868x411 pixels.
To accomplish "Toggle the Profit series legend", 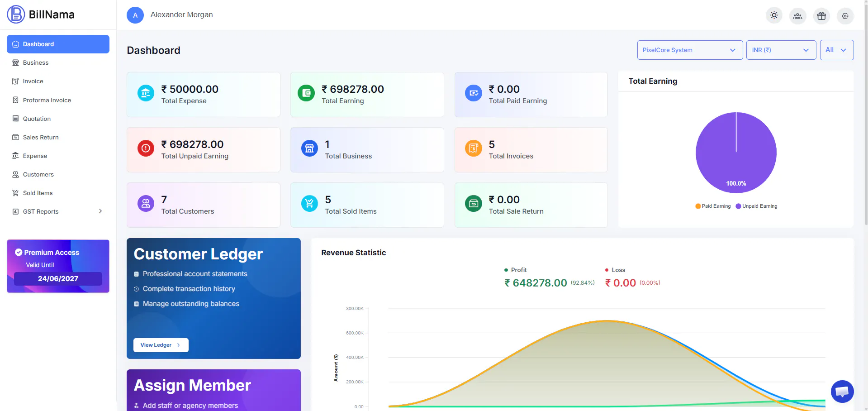I will [x=516, y=270].
